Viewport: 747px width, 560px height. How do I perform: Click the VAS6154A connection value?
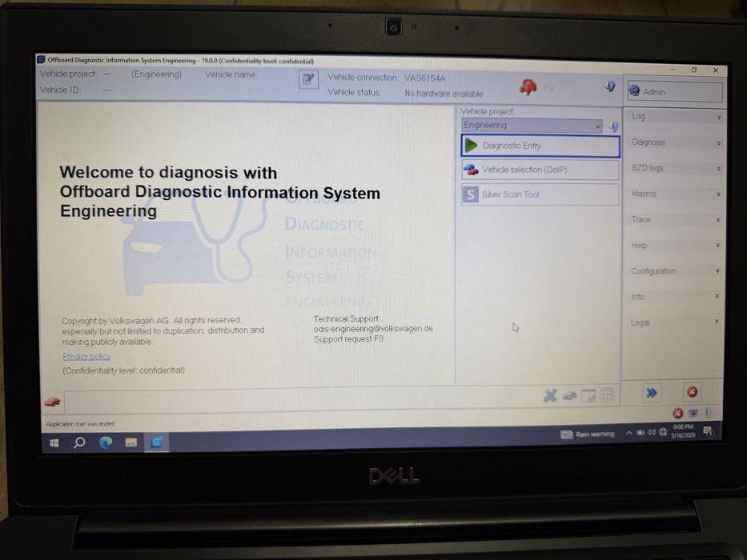424,78
